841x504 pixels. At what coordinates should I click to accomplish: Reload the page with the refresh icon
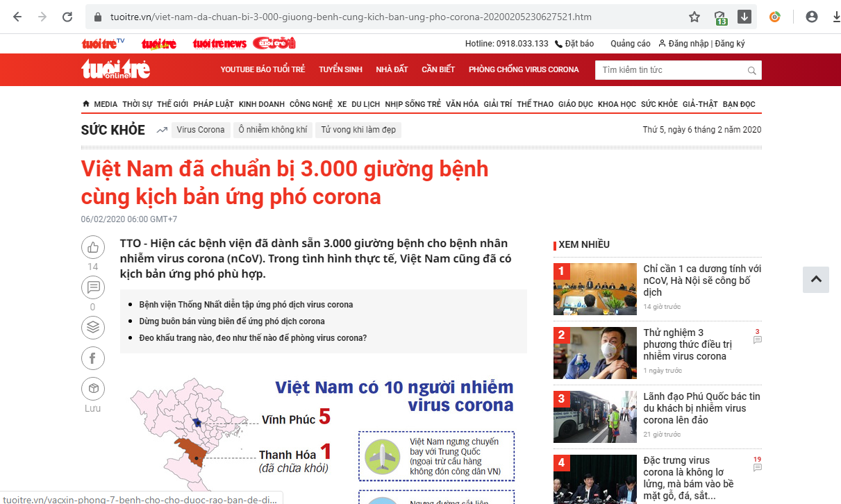coord(67,17)
